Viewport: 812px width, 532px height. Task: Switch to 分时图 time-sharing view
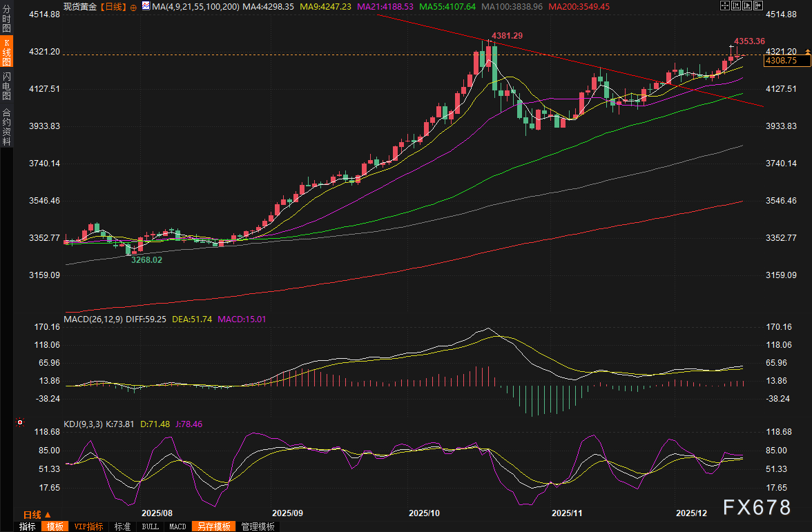pyautogui.click(x=6, y=18)
